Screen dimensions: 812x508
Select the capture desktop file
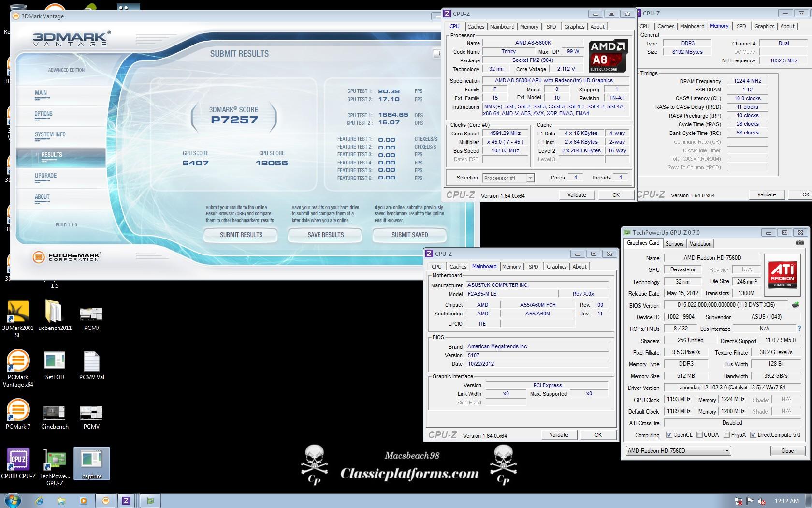pyautogui.click(x=92, y=464)
